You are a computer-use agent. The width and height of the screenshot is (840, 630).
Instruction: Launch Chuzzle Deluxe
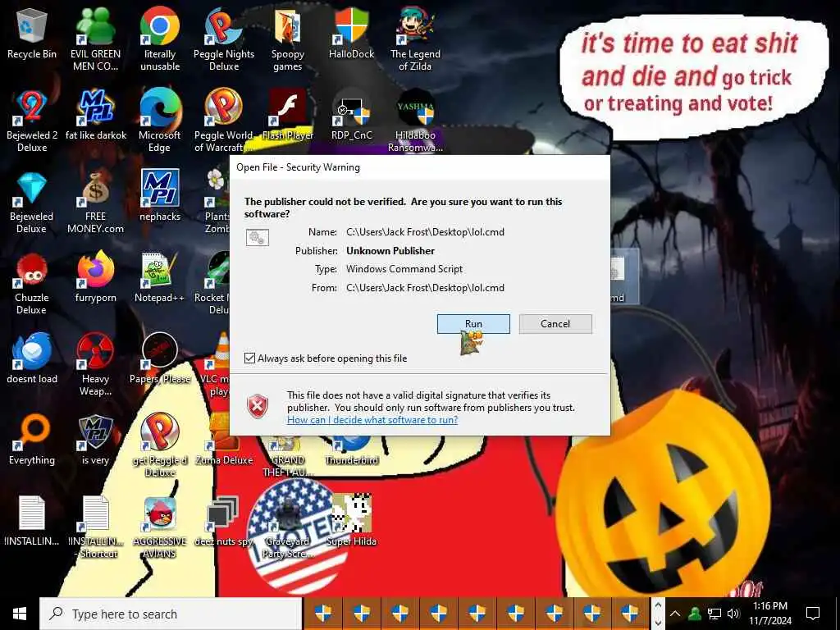32,284
